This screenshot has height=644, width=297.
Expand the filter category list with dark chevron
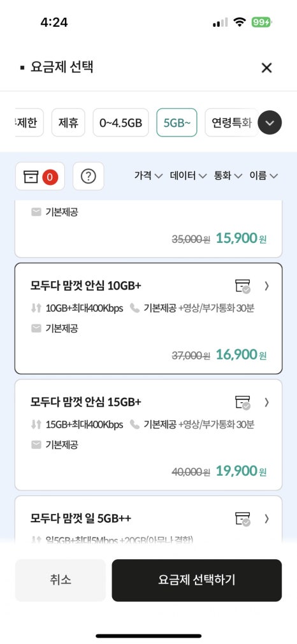[270, 123]
